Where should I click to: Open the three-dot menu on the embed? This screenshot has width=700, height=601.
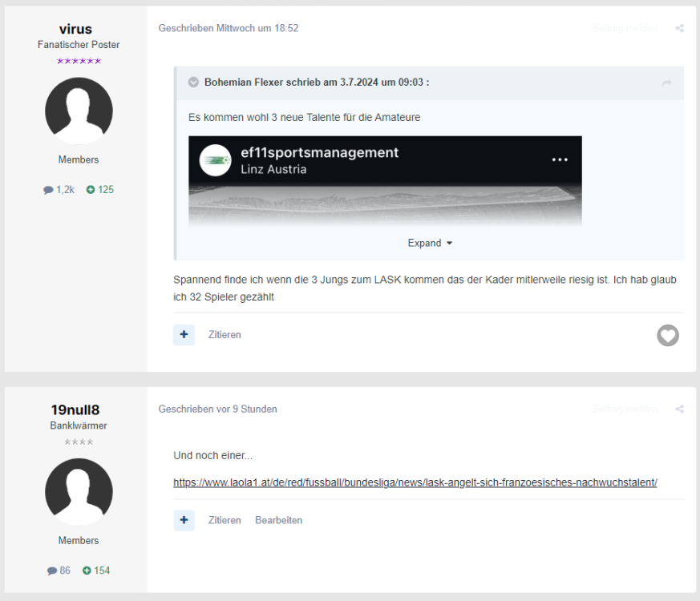[560, 160]
